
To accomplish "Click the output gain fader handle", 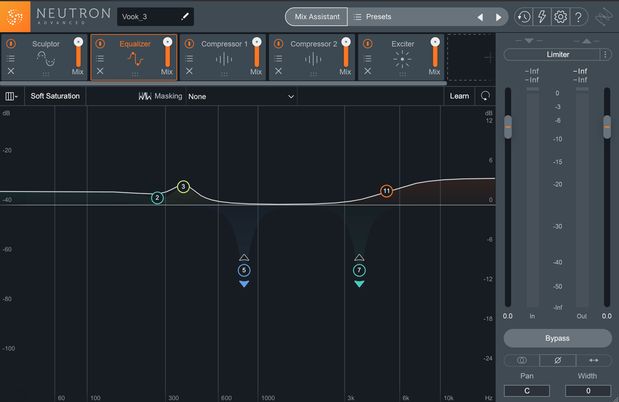I will [607, 127].
